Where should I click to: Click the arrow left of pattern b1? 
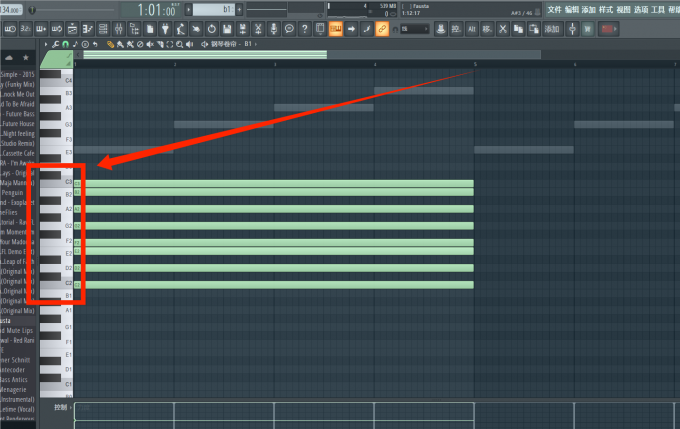[x=189, y=9]
